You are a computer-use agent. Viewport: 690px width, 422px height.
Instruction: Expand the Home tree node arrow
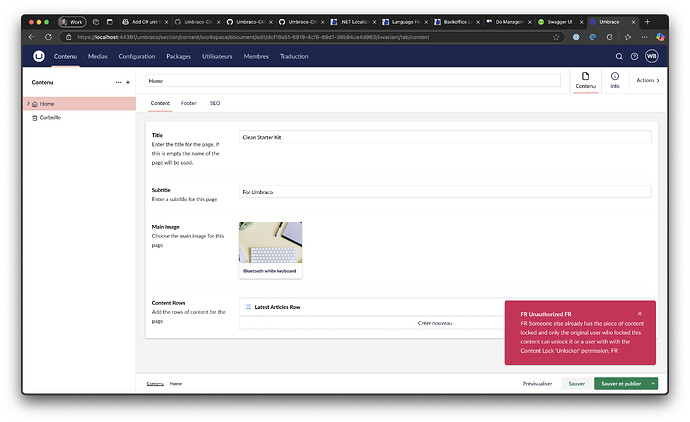pyautogui.click(x=29, y=104)
